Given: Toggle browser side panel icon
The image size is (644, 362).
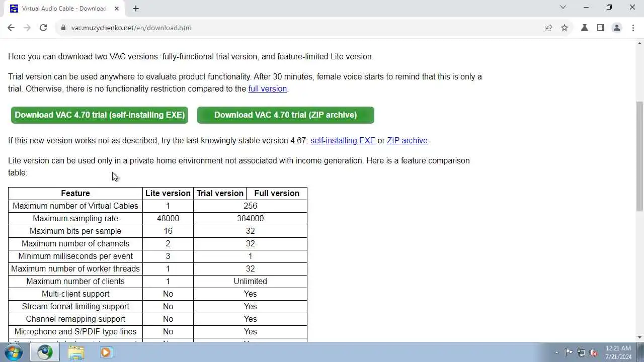Looking at the screenshot, I should (x=601, y=28).
